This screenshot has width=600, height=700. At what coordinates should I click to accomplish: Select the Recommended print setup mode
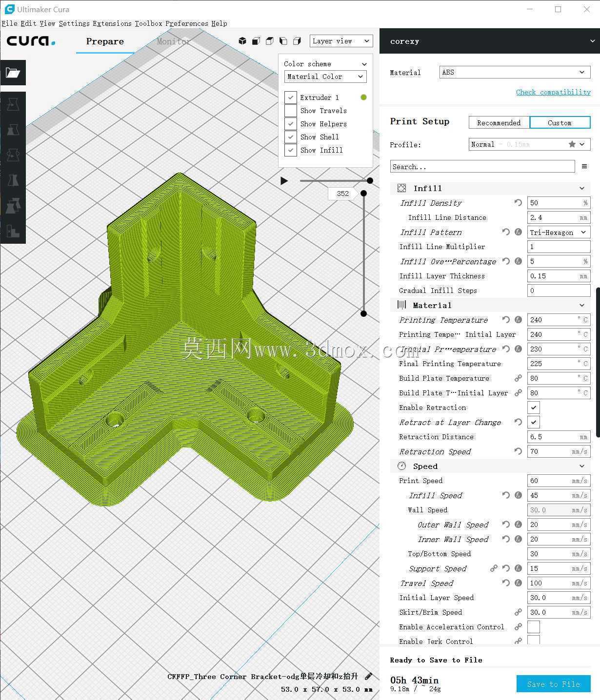499,122
